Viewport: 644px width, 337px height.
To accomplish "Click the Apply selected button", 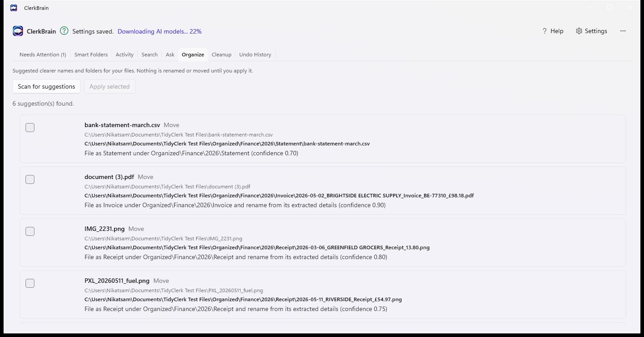I will point(110,86).
